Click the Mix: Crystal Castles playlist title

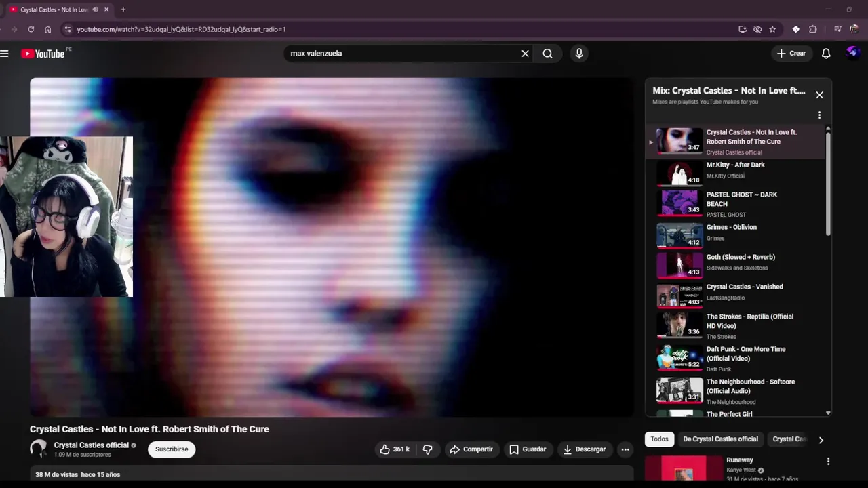[x=729, y=90]
